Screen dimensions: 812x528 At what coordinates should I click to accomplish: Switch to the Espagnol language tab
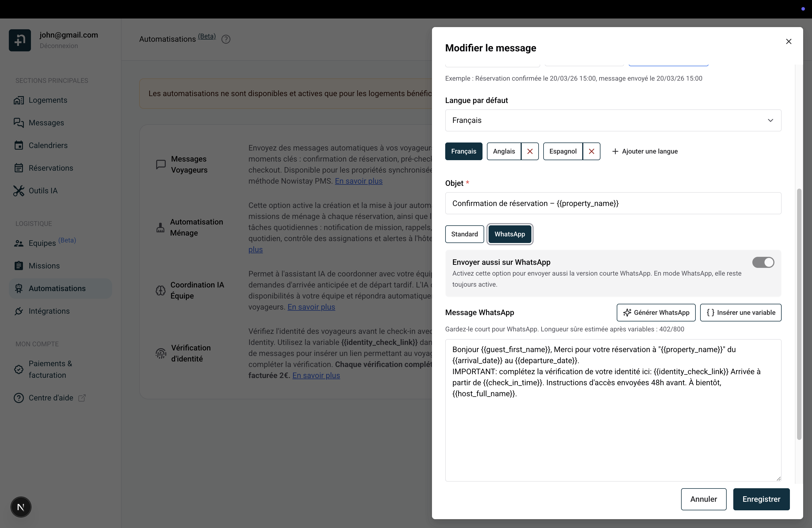click(x=563, y=151)
